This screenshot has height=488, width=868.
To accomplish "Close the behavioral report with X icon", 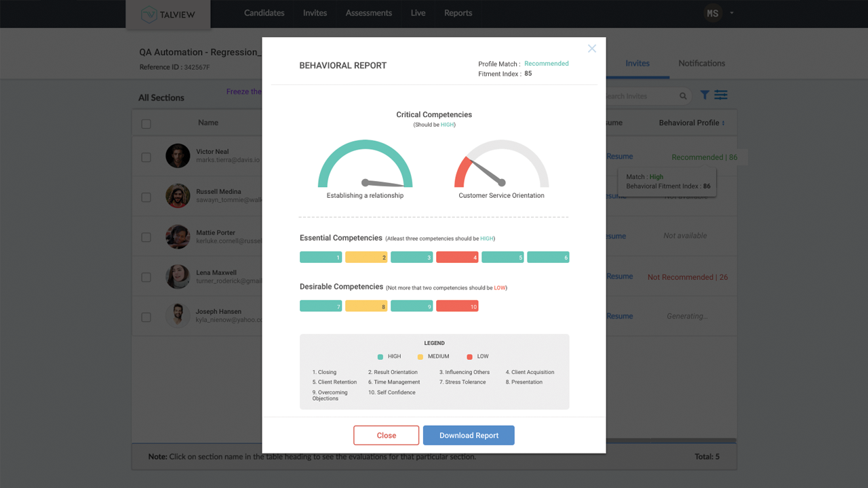I will pos(592,48).
